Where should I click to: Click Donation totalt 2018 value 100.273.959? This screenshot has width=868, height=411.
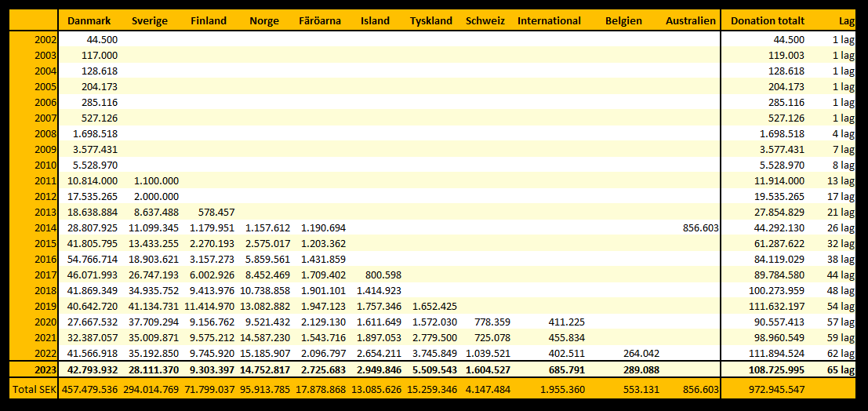(x=777, y=290)
